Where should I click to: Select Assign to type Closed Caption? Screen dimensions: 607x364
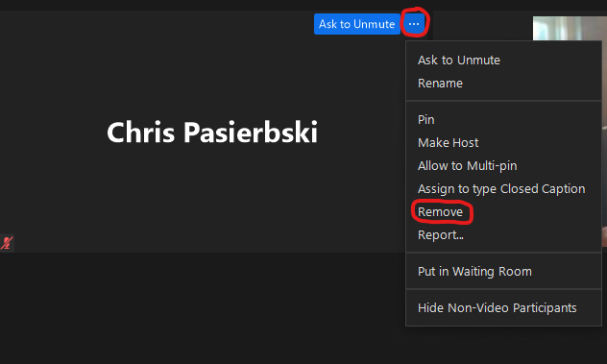(x=501, y=189)
